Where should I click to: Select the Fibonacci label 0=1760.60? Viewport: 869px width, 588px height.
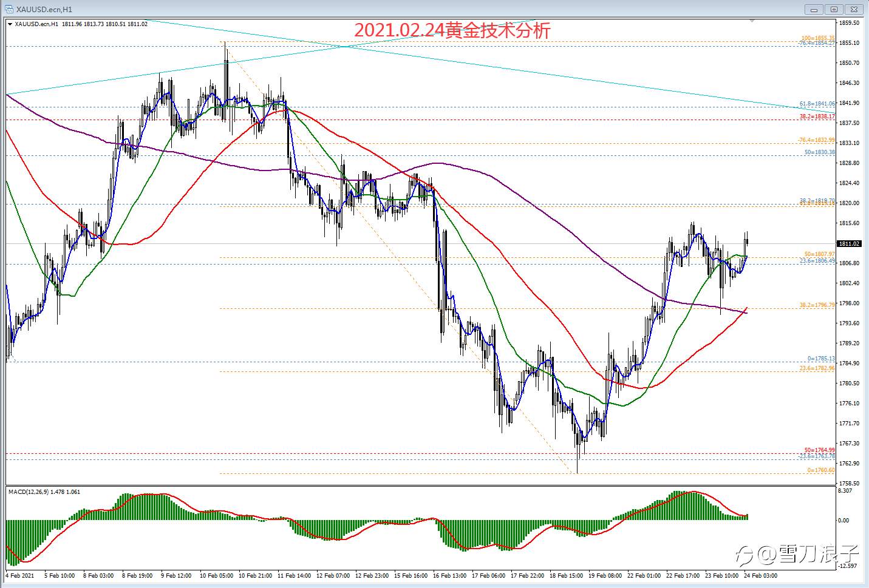[x=821, y=470]
